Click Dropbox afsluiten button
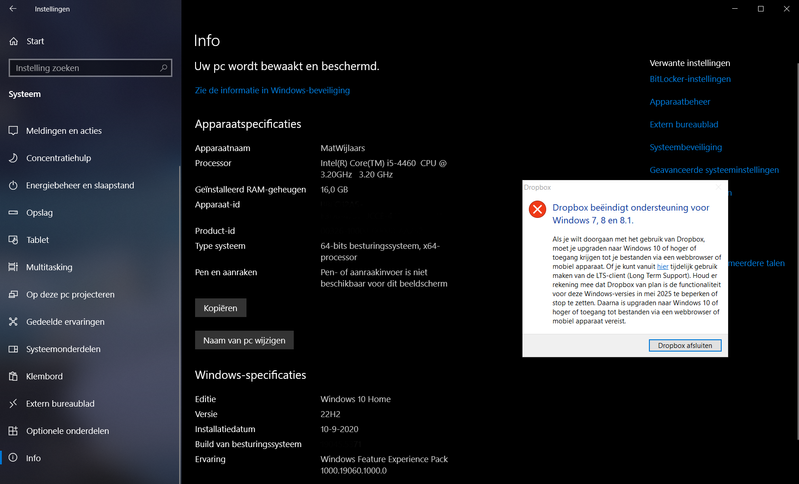This screenshot has width=799, height=484. point(684,345)
